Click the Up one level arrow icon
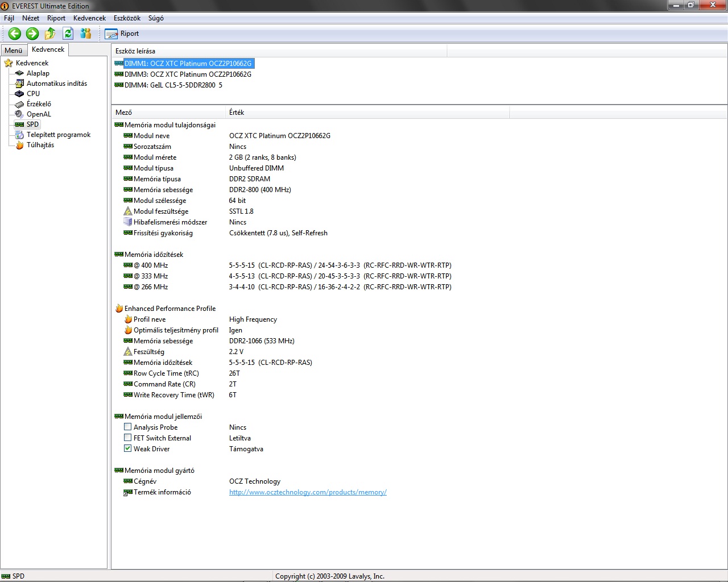Screen dimensions: 728x582 50,34
